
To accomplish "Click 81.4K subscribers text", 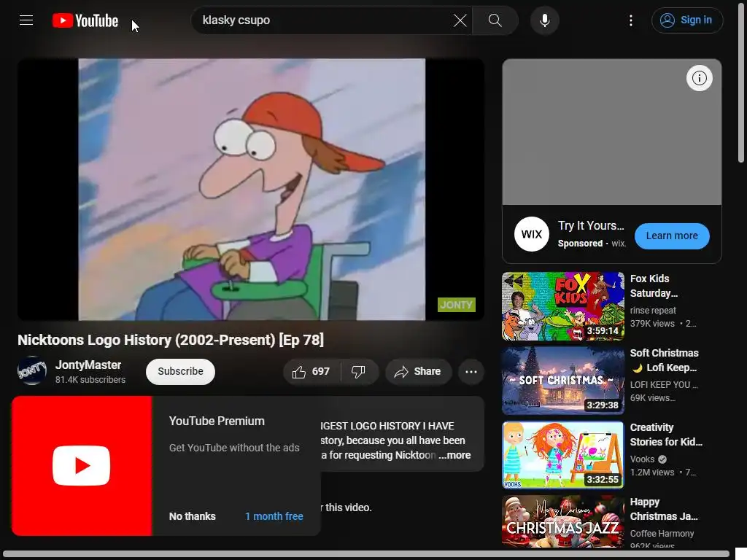I will (90, 380).
